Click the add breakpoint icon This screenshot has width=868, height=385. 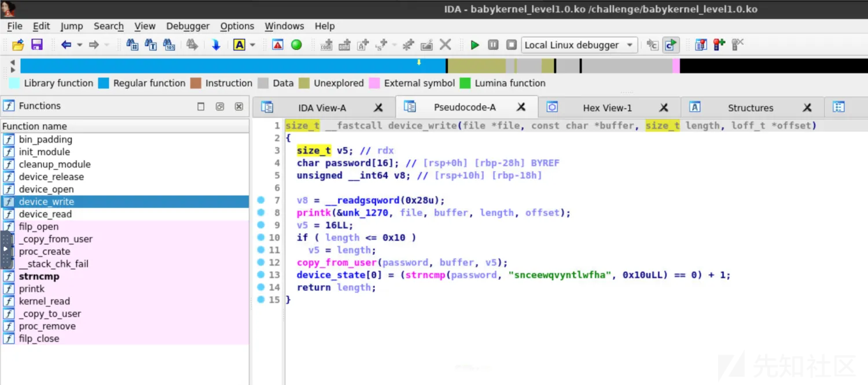click(x=719, y=45)
